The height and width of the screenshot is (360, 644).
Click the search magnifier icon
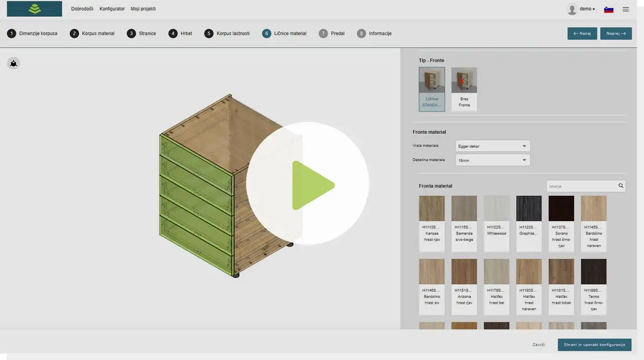[x=621, y=186]
